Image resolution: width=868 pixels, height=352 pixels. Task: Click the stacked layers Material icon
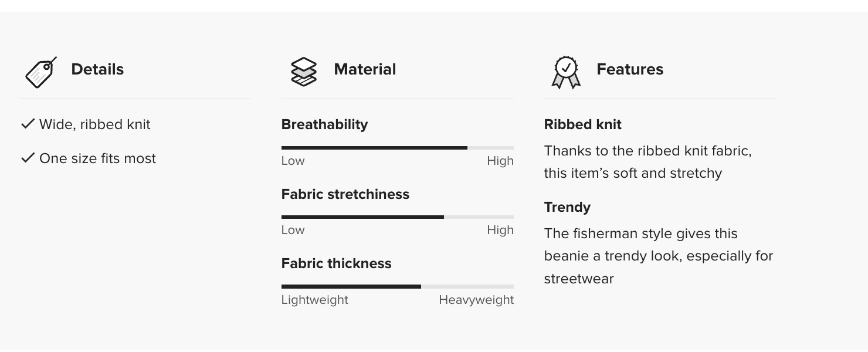point(303,72)
